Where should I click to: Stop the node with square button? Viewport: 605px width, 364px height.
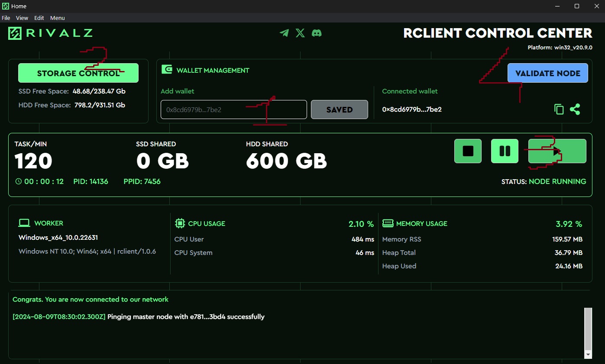coord(468,151)
